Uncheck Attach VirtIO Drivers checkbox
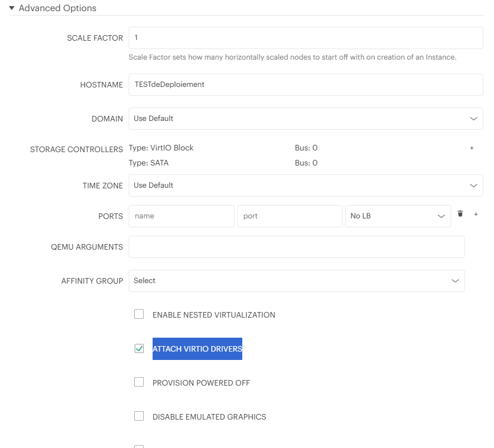This screenshot has width=494, height=448. click(x=139, y=348)
